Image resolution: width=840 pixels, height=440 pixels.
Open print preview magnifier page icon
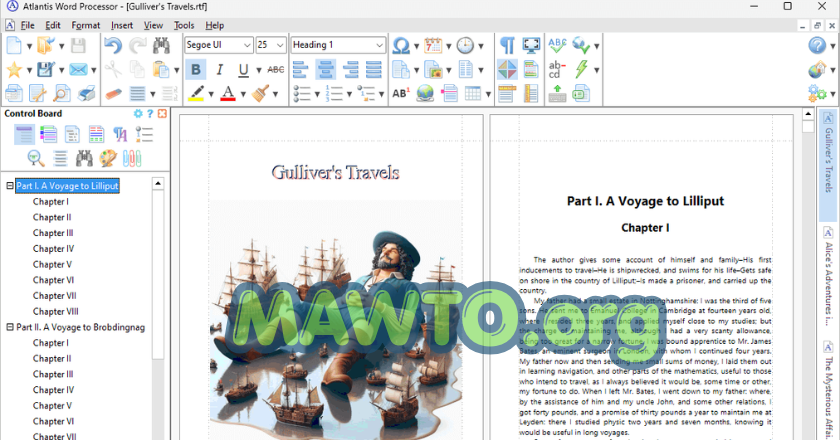point(62,94)
